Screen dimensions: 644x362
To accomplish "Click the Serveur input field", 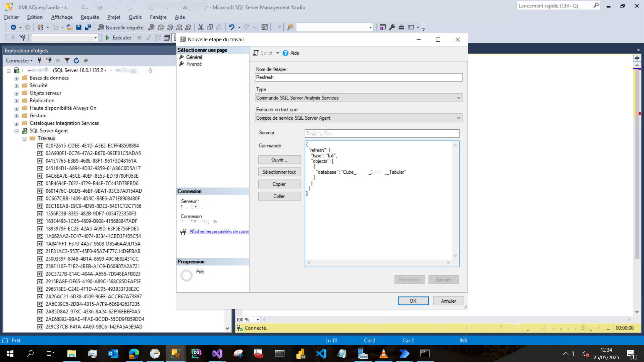I will tap(382, 133).
